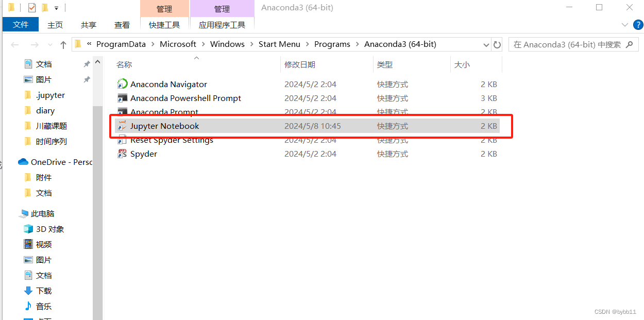
Task: Select the 3D 对象 icon
Action: point(28,229)
